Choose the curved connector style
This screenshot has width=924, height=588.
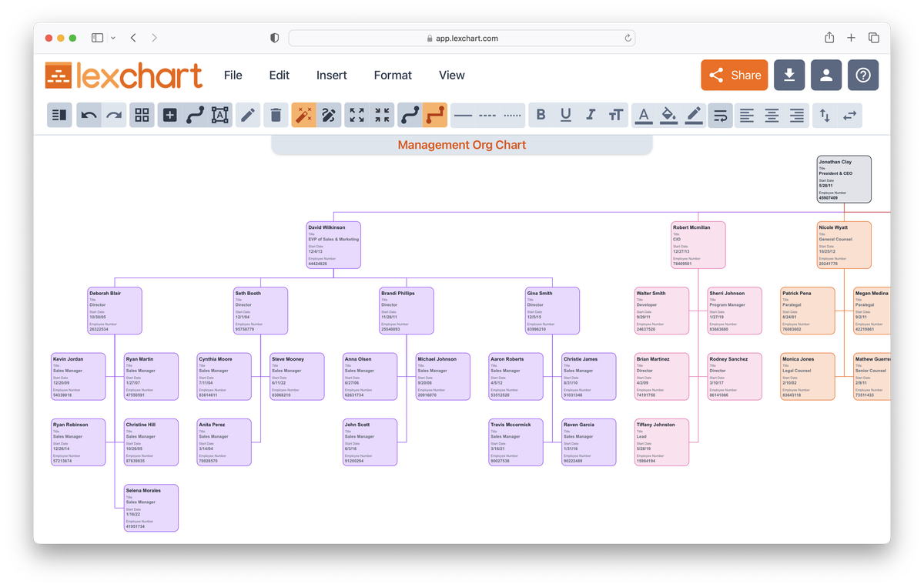410,115
